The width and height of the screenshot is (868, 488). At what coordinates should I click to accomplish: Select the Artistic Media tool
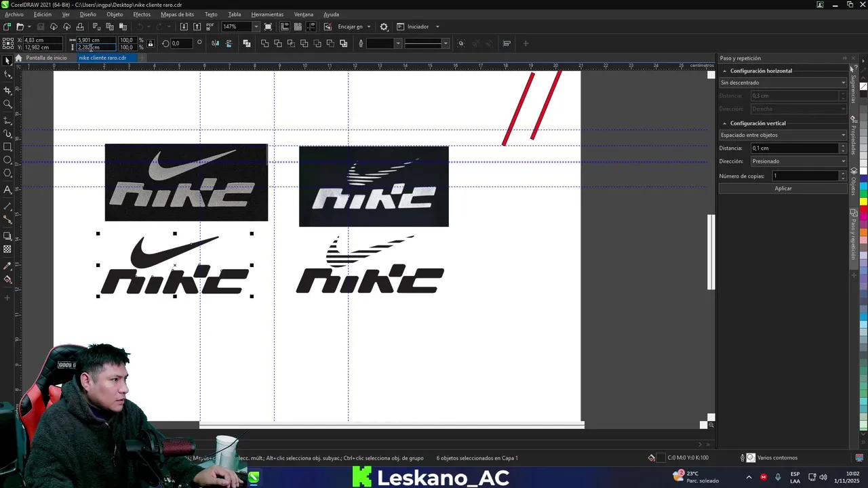(x=7, y=134)
